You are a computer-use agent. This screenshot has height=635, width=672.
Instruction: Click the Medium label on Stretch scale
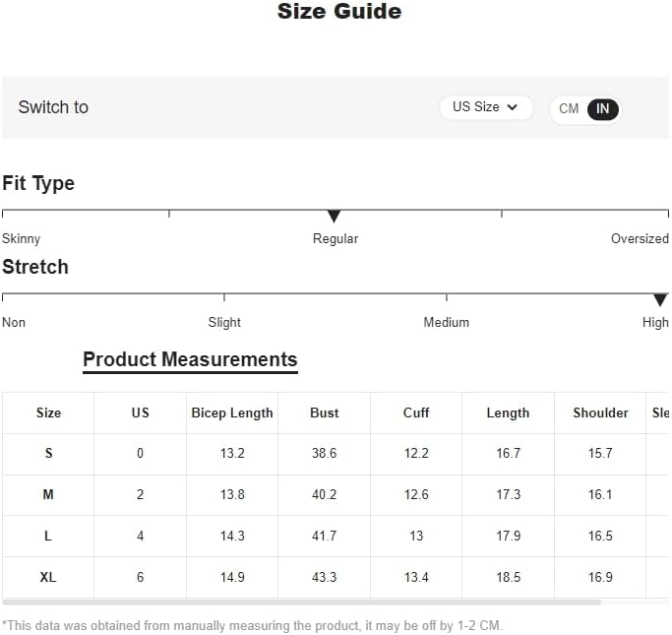coord(446,323)
